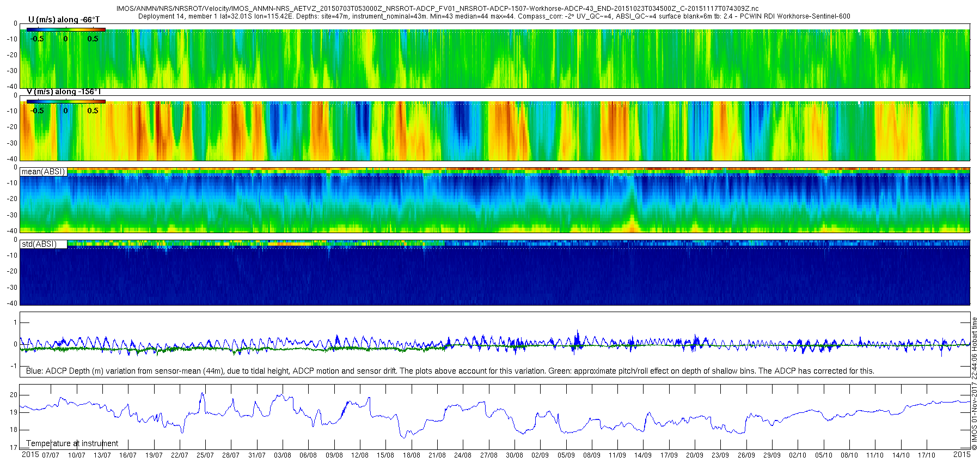Image resolution: width=980 pixels, height=463 pixels.
Task: Click the '03/08' date tick label
Action: pos(282,455)
